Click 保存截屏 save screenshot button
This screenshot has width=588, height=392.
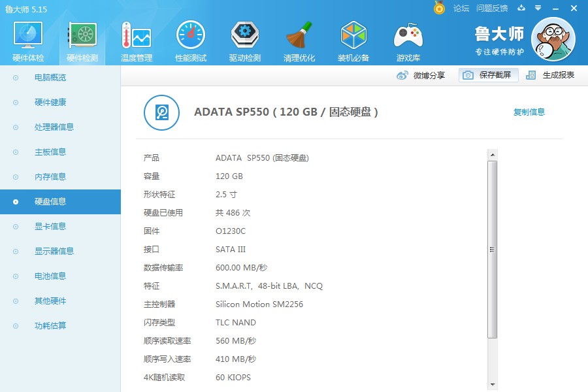click(488, 75)
